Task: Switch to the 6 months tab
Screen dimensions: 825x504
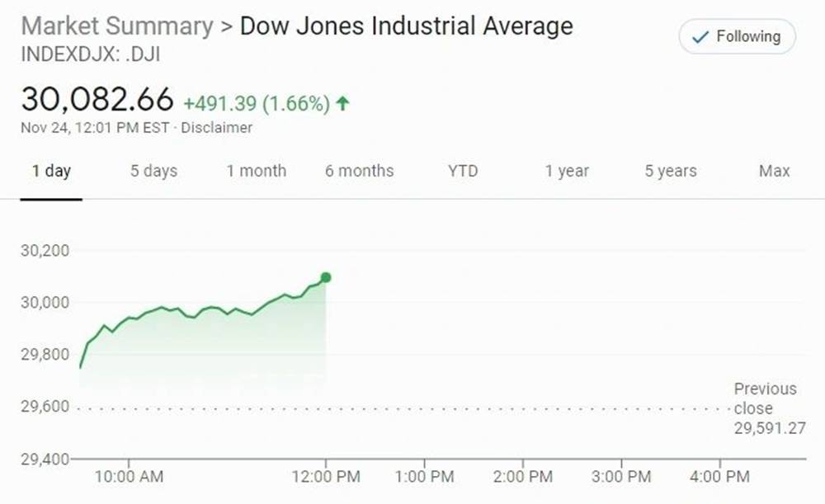Action: 359,172
